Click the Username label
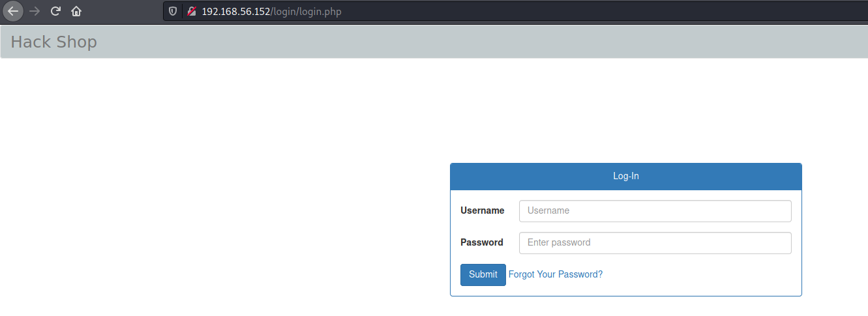Image resolution: width=868 pixels, height=316 pixels. coord(482,210)
